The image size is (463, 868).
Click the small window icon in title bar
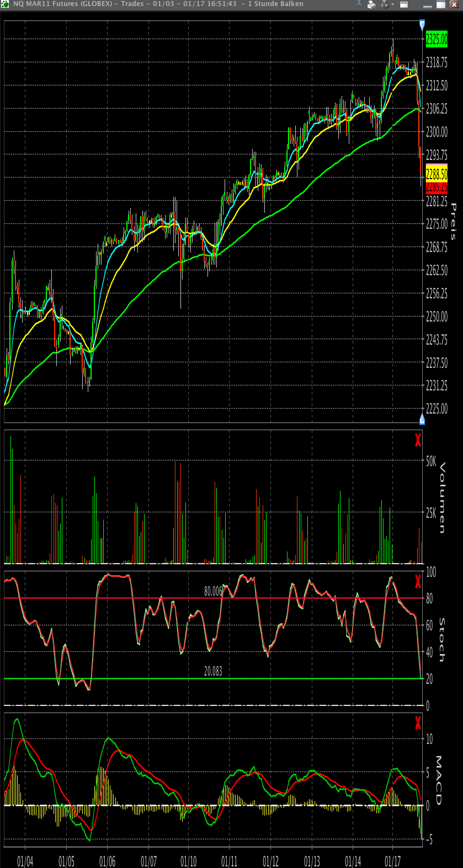click(x=404, y=4)
